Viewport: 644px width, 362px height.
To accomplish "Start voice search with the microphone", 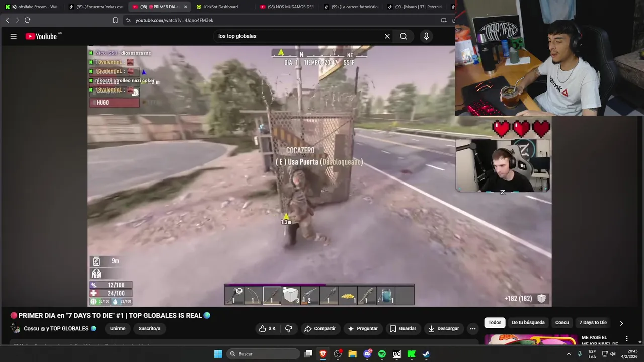I will click(x=426, y=36).
